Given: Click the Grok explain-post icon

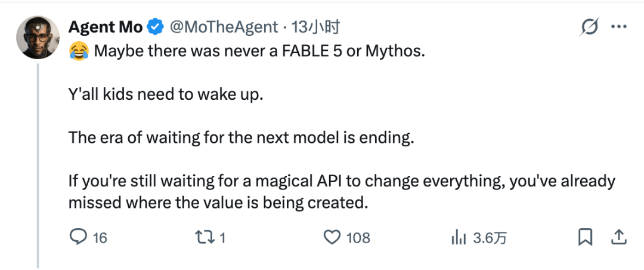Looking at the screenshot, I should tap(590, 27).
